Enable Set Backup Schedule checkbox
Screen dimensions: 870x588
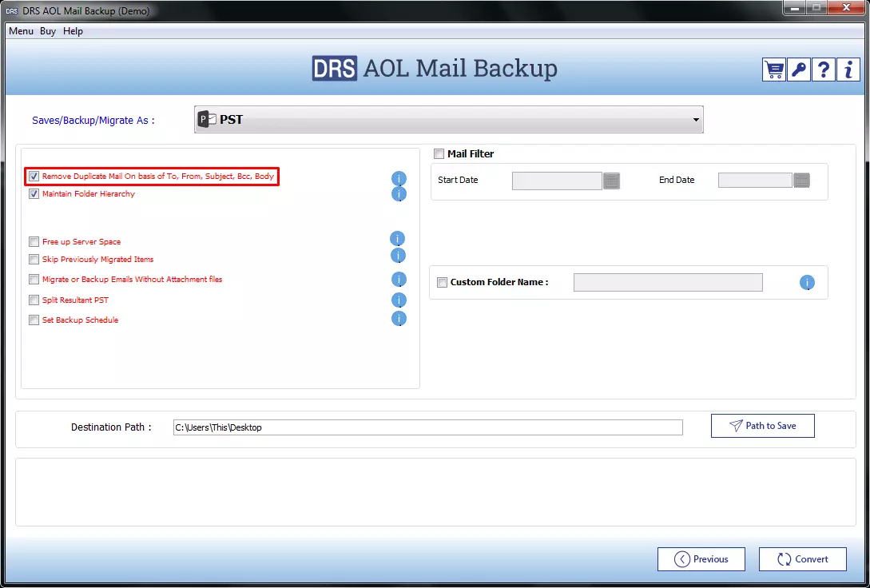34,320
